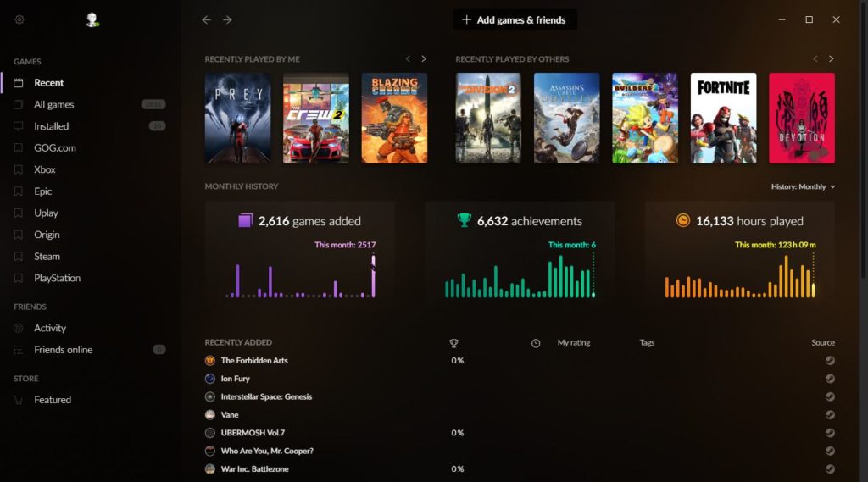868x482 pixels.
Task: Open the Featured store page
Action: pyautogui.click(x=53, y=400)
